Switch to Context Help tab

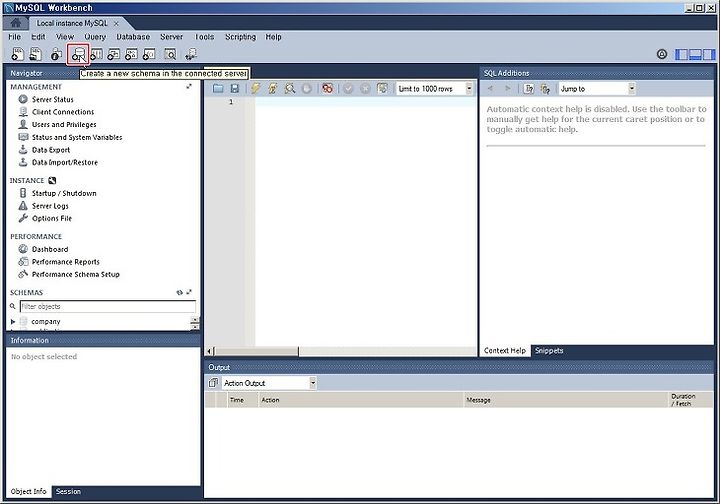tap(505, 350)
